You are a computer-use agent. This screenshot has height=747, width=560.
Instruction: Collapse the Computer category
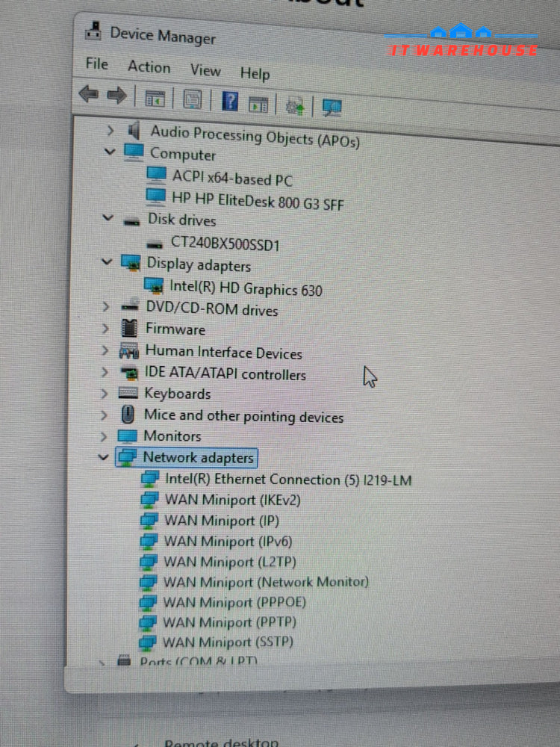[110, 152]
